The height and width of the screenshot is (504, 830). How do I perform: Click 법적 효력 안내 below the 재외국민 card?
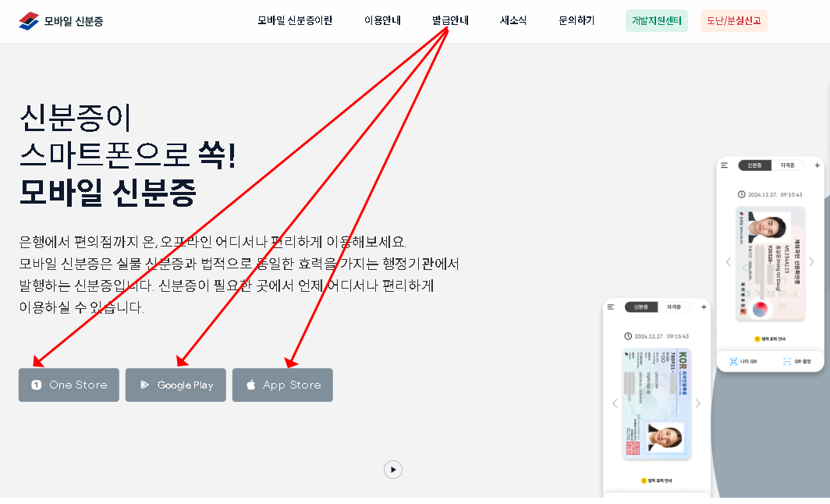coord(770,339)
